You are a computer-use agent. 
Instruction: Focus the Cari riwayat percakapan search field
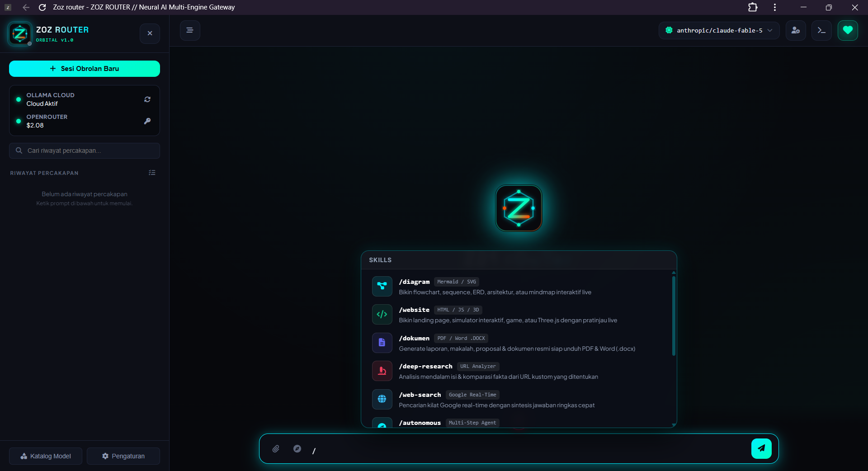coord(85,151)
